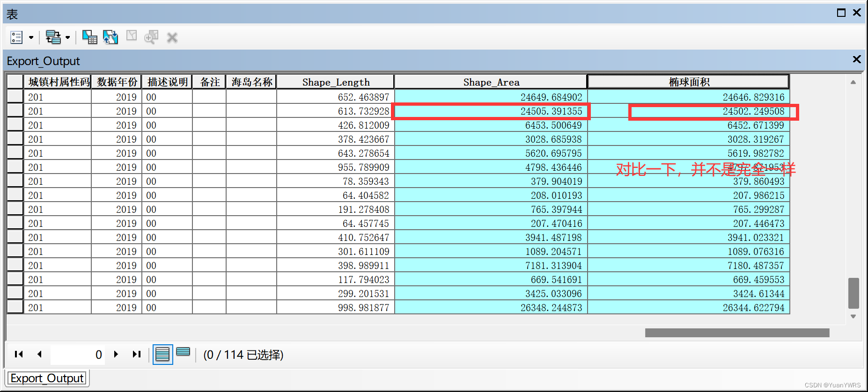The width and height of the screenshot is (868, 392).
Task: Click the Shape_Length column header
Action: (336, 82)
